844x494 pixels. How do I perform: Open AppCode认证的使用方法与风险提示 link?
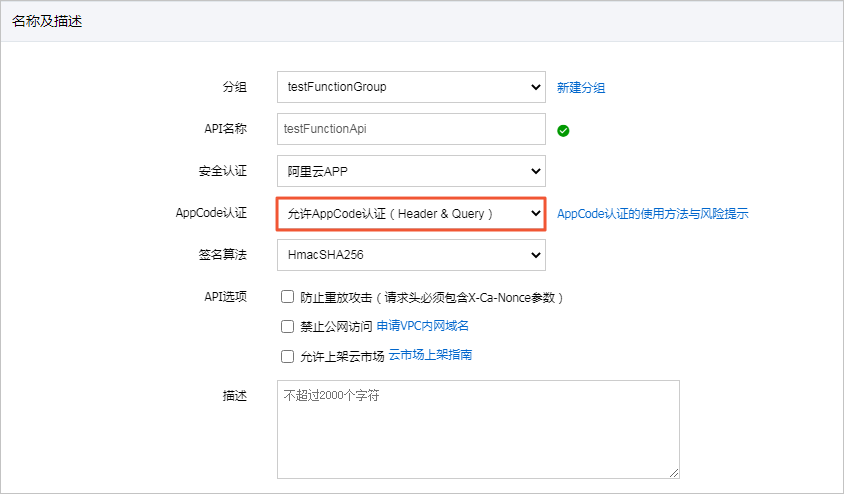point(652,214)
